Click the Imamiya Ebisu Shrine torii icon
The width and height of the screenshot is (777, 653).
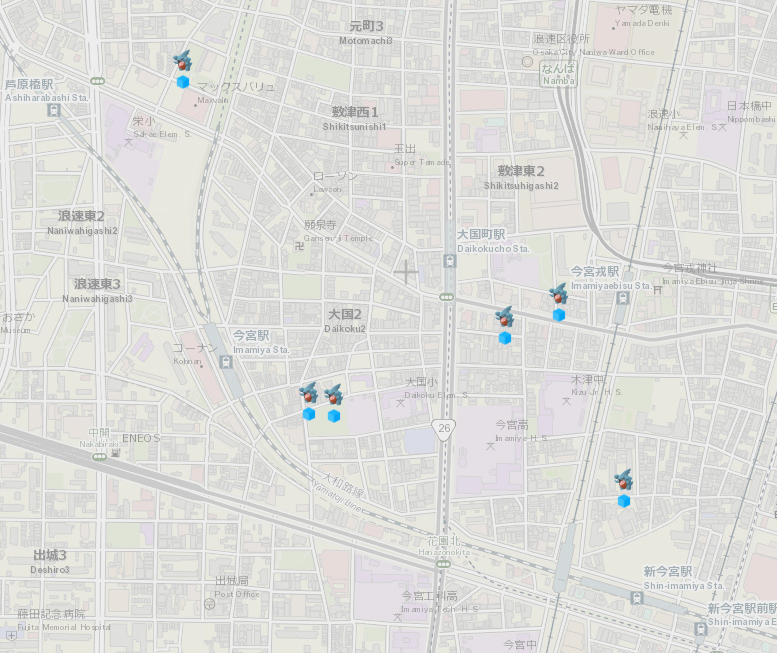[x=658, y=290]
